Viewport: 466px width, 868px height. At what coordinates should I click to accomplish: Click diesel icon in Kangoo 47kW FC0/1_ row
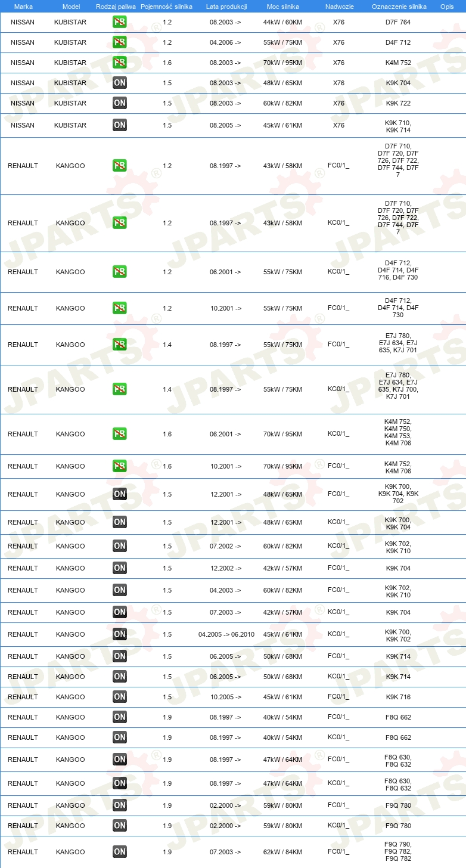pyautogui.click(x=120, y=759)
